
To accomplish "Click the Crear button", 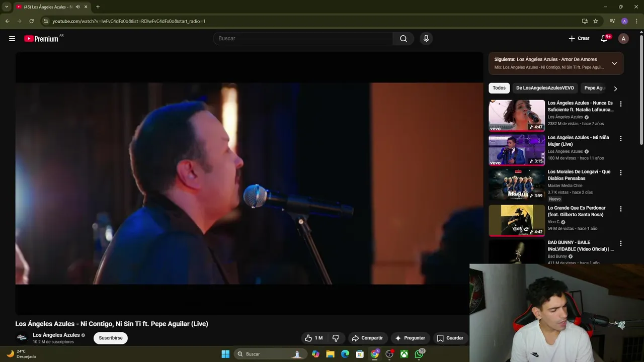I will tap(579, 39).
